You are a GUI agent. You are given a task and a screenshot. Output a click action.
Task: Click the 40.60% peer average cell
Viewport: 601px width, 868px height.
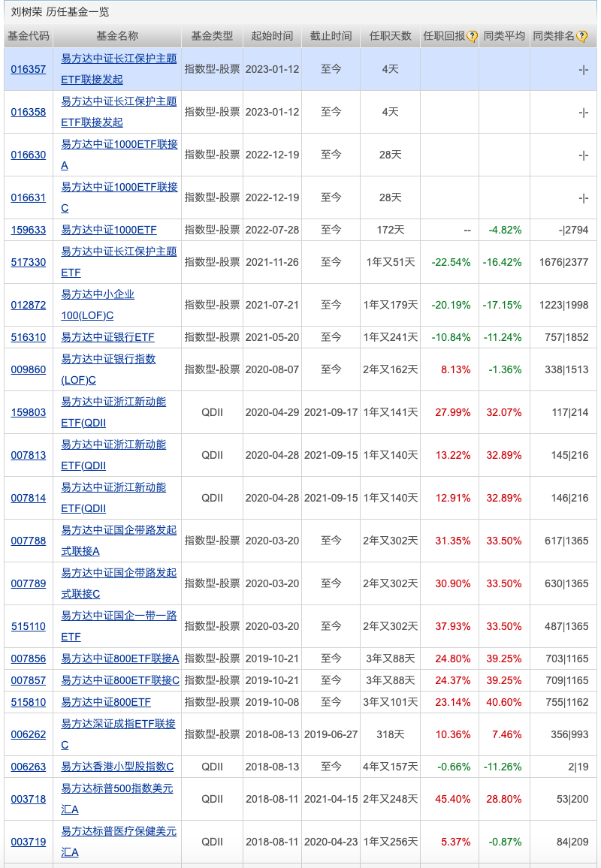pyautogui.click(x=504, y=702)
